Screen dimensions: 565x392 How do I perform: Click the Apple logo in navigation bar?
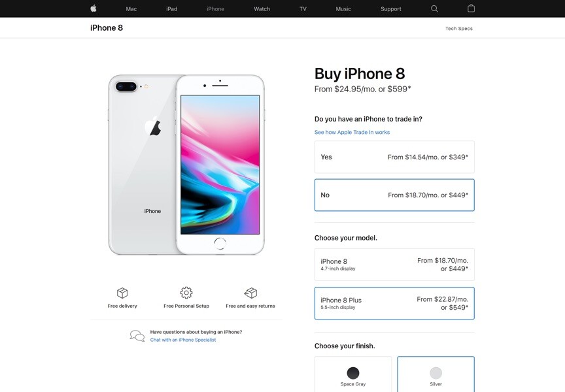94,8
